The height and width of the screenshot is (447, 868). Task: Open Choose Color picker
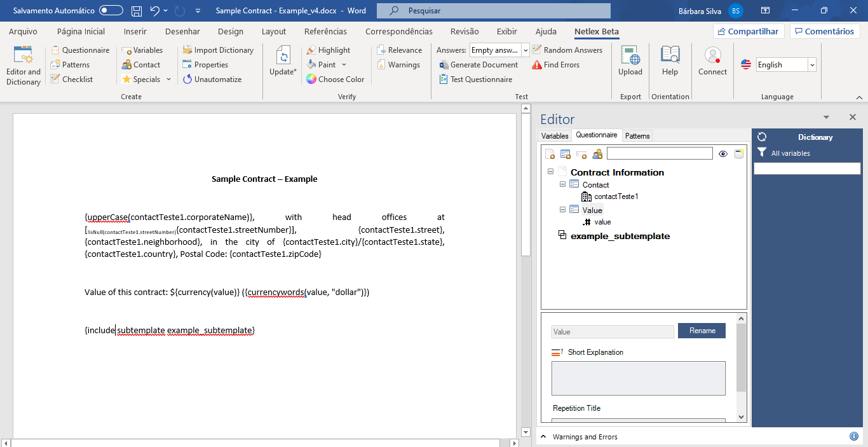pos(336,79)
